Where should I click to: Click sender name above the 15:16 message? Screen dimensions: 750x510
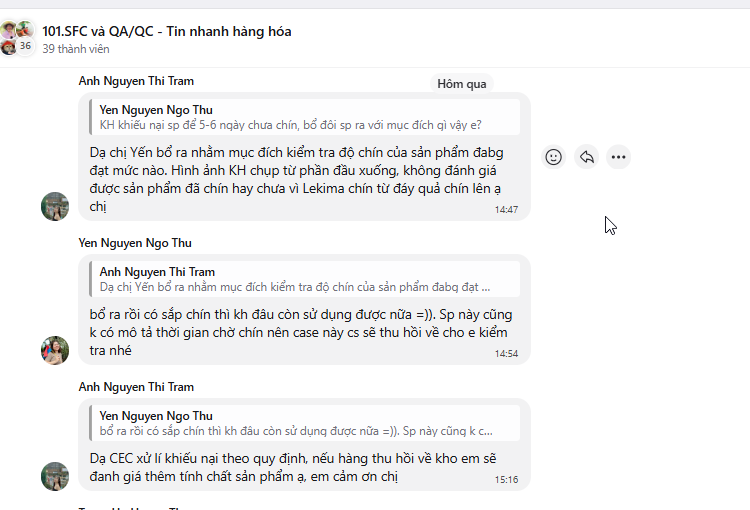coord(136,387)
